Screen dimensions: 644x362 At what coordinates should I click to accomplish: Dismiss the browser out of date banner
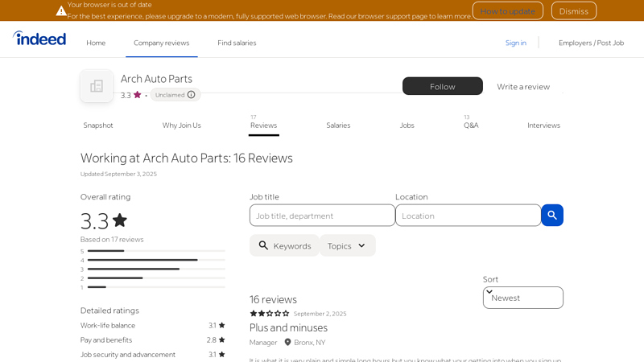pos(574,11)
